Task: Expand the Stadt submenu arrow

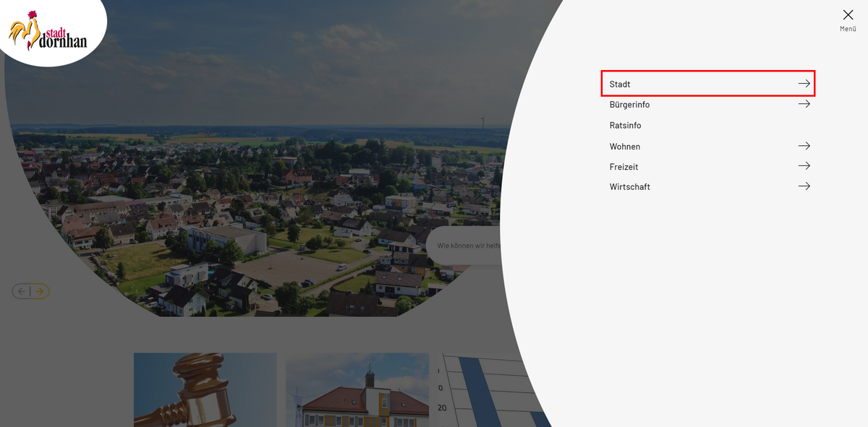Action: click(804, 84)
